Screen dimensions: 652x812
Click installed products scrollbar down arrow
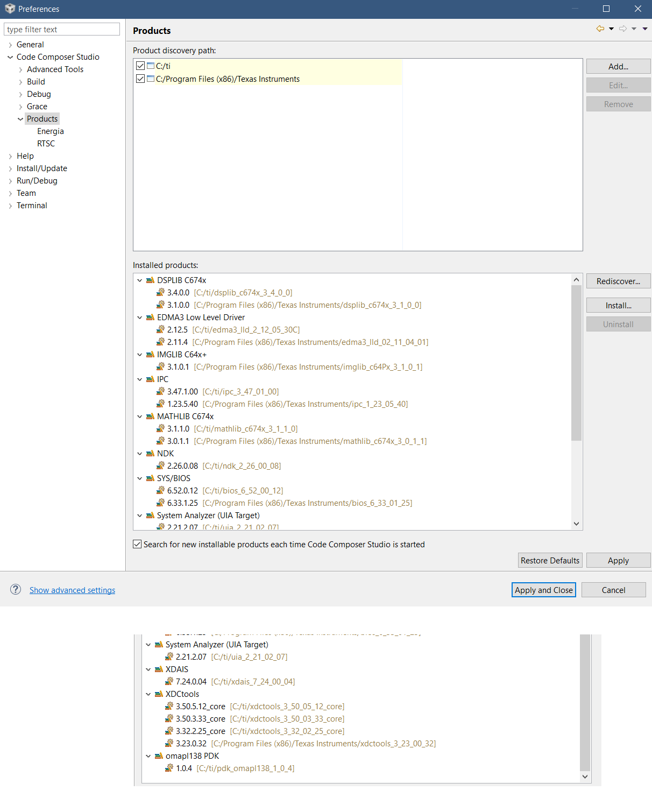[576, 524]
